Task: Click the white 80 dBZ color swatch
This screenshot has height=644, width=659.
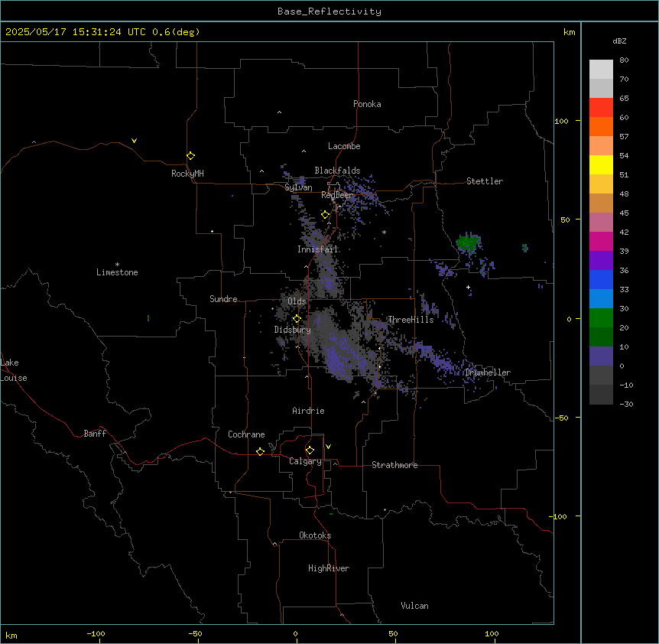Action: pyautogui.click(x=601, y=69)
